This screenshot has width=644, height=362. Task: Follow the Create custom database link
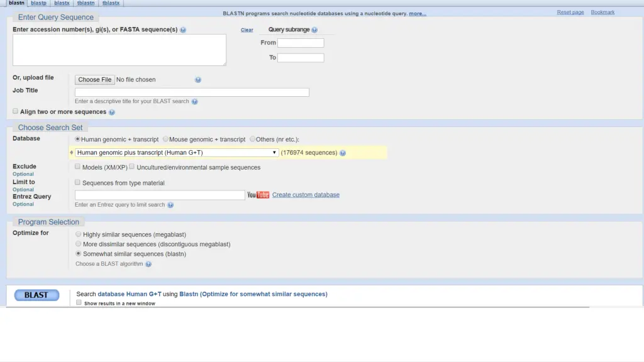[306, 195]
